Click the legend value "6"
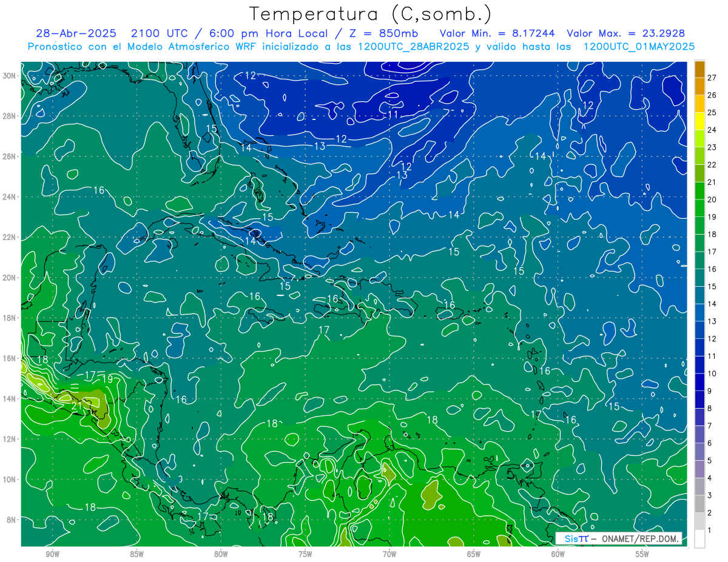Image resolution: width=728 pixels, height=562 pixels. 710,443
